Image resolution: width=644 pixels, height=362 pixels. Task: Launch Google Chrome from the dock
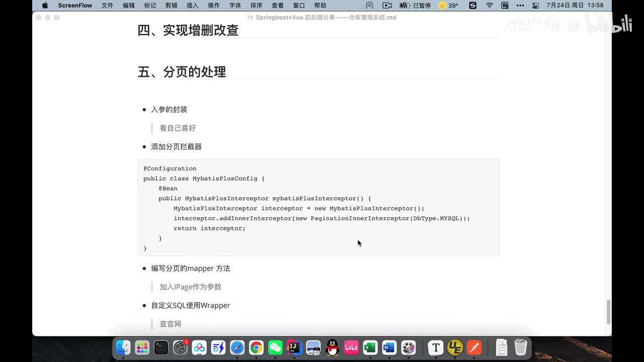[257, 347]
